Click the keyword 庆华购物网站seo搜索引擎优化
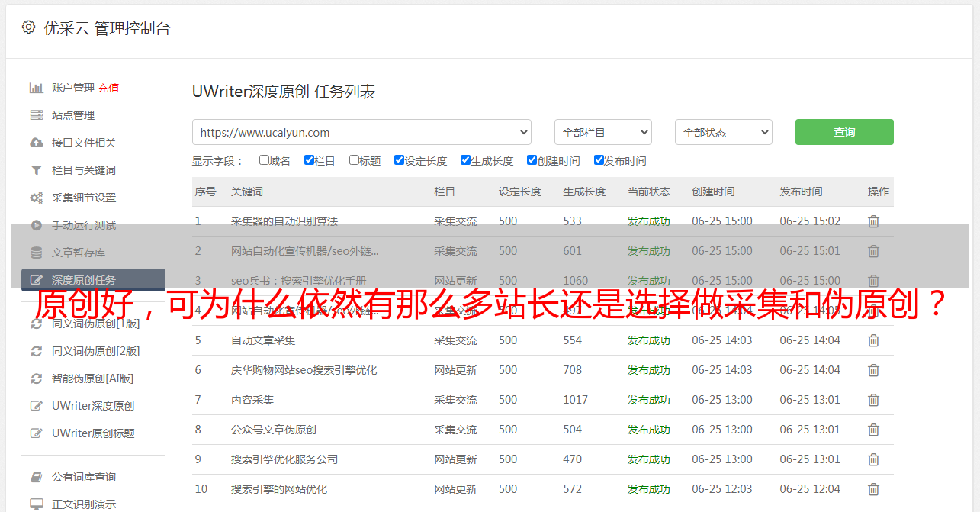 [304, 370]
